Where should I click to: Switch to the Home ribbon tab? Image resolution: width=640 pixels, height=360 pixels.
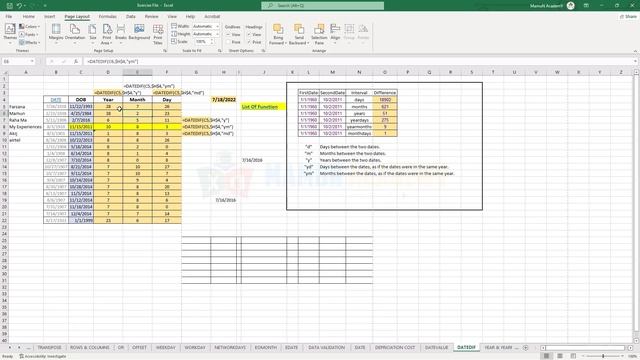[x=29, y=16]
